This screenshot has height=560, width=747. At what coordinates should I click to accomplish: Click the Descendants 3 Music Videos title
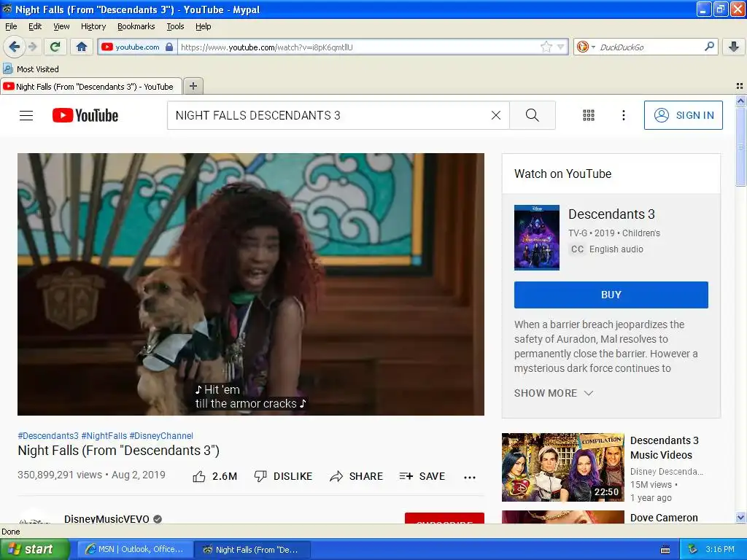point(664,448)
